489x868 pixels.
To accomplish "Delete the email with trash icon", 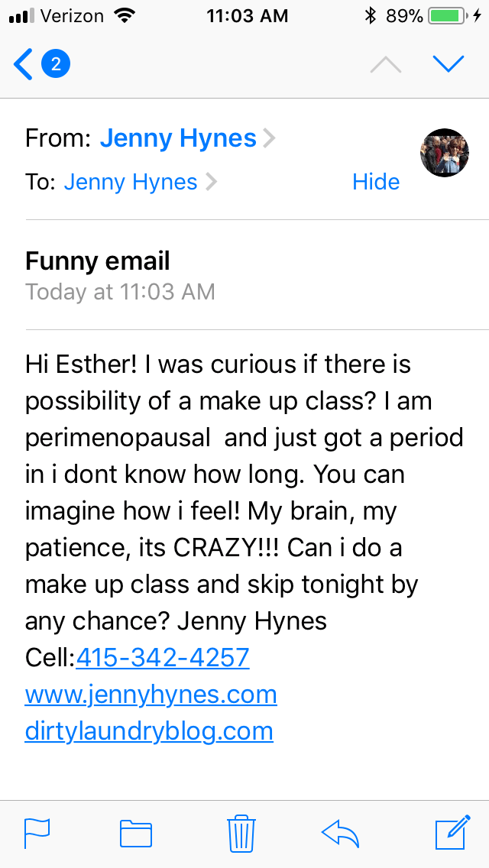I will (241, 833).
